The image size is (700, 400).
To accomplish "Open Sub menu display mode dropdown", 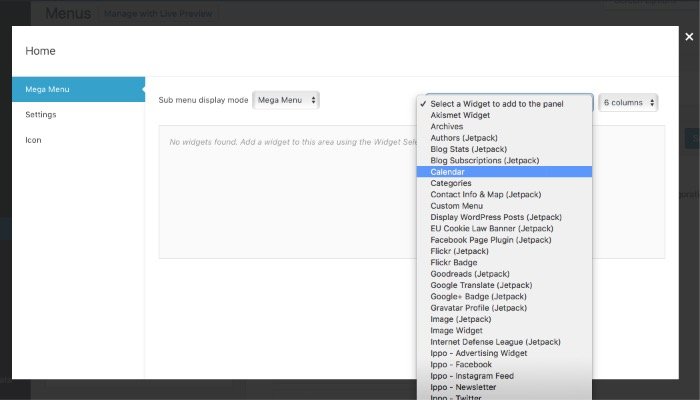I will click(286, 100).
